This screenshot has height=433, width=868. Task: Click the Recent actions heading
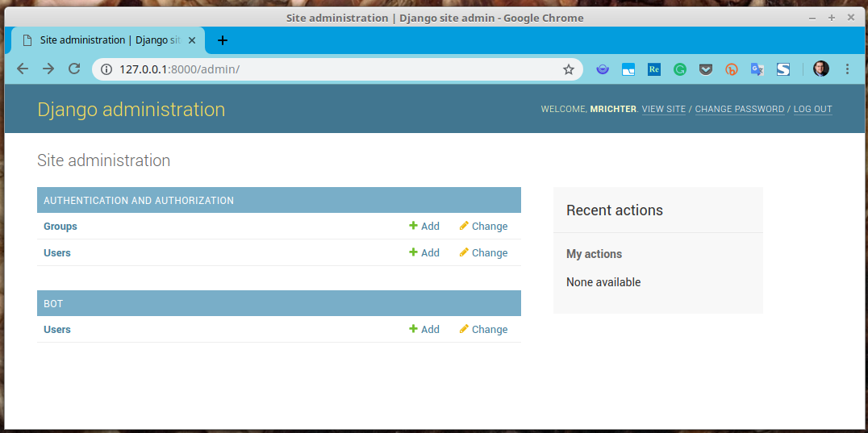[615, 210]
